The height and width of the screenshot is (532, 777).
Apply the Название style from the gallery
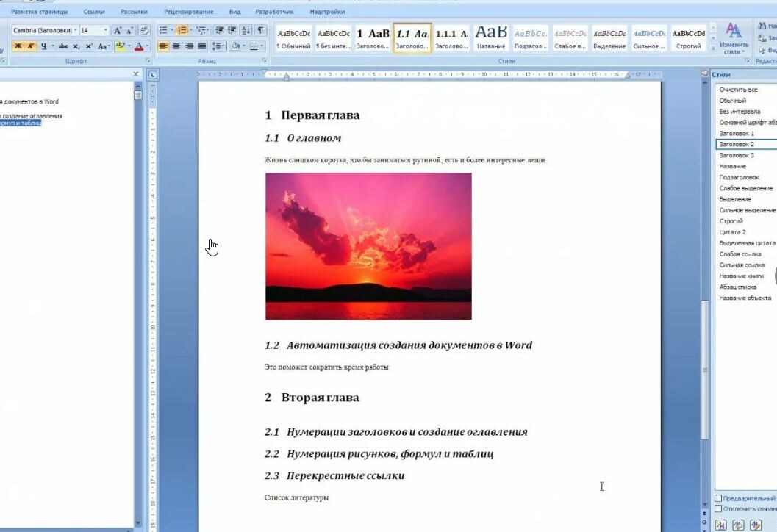point(491,38)
